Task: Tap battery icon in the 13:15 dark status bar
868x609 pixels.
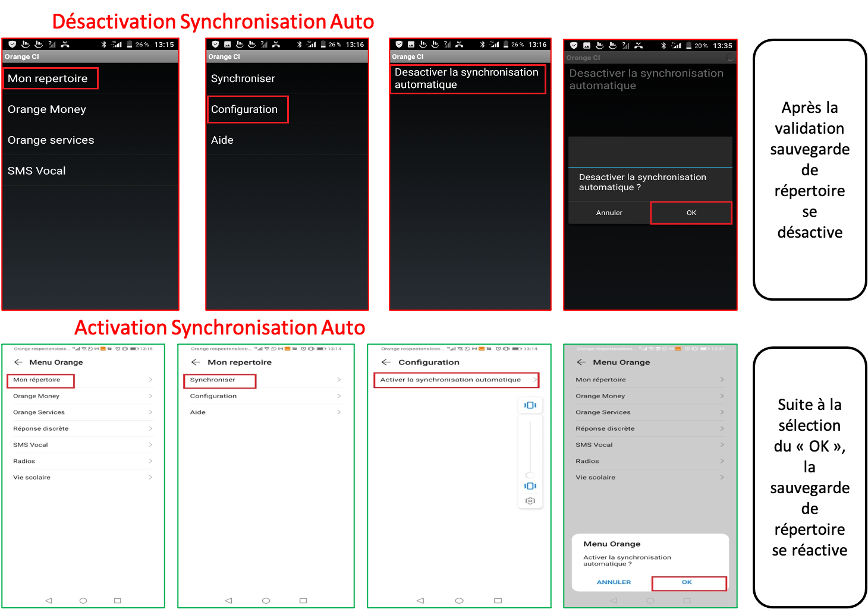Action: click(x=130, y=45)
